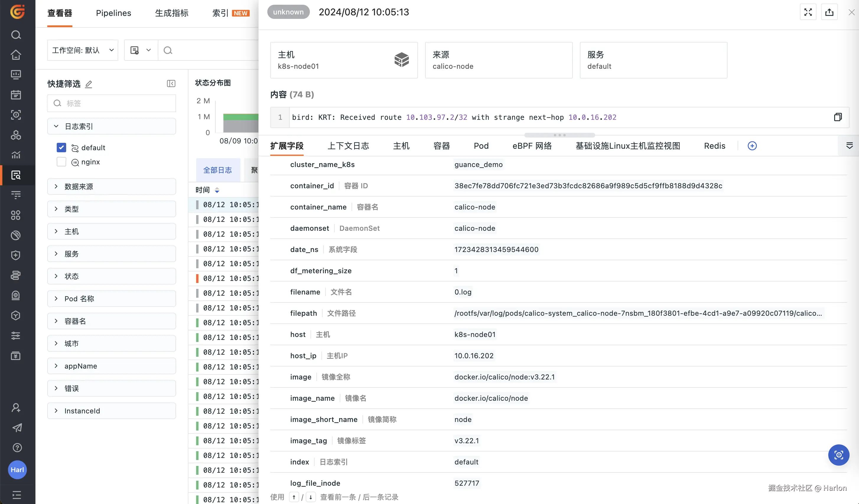Image resolution: width=859 pixels, height=504 pixels.
Task: Click the 全部日志 button
Action: point(217,170)
